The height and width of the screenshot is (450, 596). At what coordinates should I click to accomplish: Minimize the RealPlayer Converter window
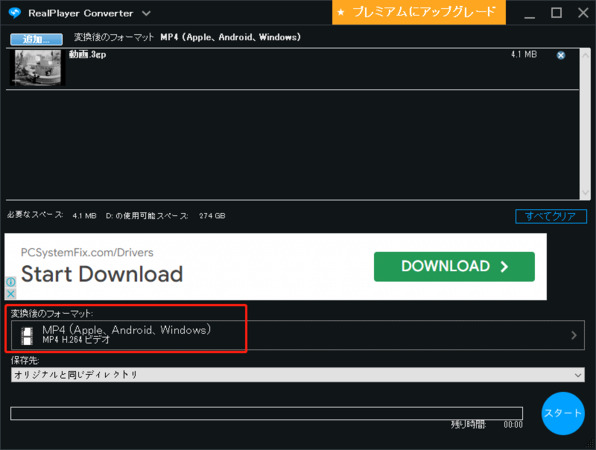(529, 17)
